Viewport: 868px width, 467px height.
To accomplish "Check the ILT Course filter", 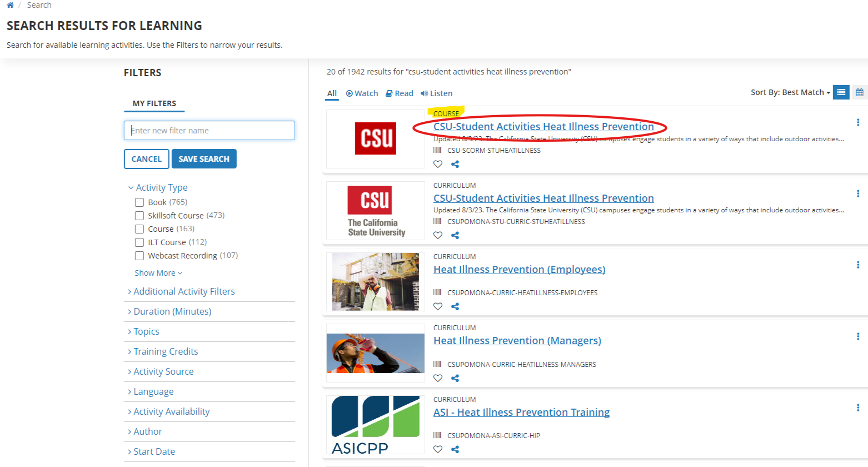I will (x=139, y=242).
